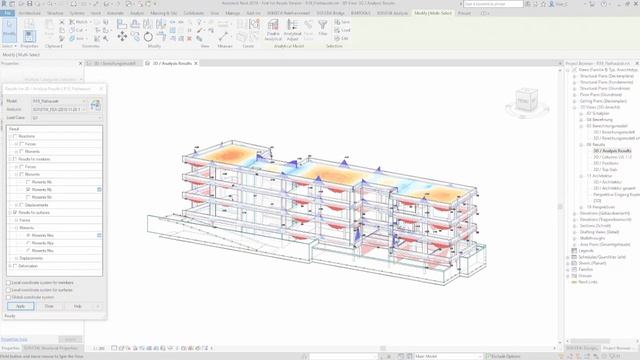
Task: Open the Model dropdown in Results dialog
Action: click(60, 101)
